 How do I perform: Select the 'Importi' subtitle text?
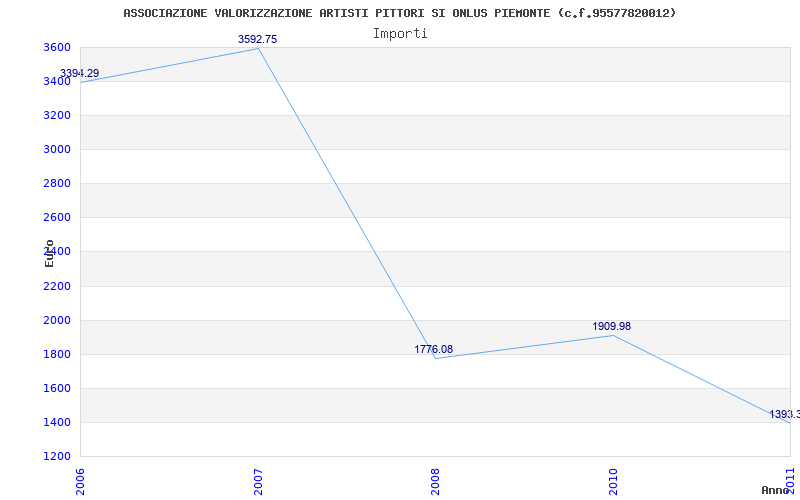click(400, 34)
